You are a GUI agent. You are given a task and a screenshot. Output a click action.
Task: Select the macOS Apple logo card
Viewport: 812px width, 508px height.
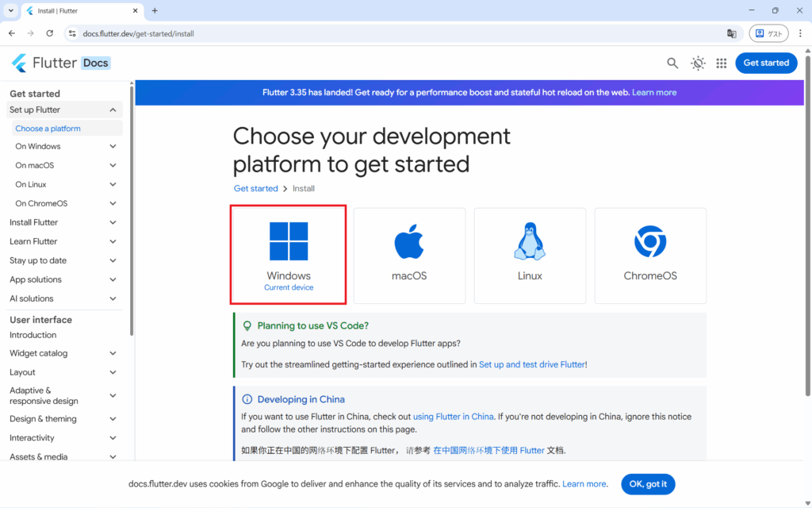point(409,254)
